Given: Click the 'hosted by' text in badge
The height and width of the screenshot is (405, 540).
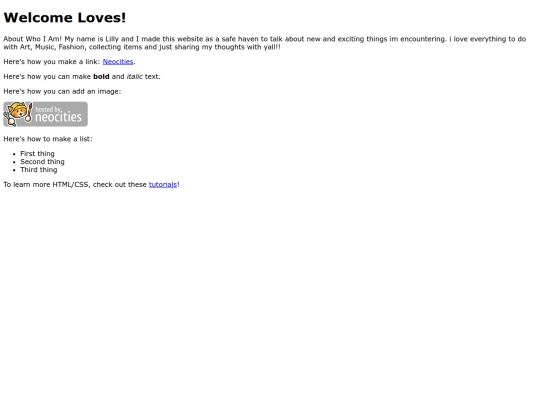Looking at the screenshot, I should (49, 110).
